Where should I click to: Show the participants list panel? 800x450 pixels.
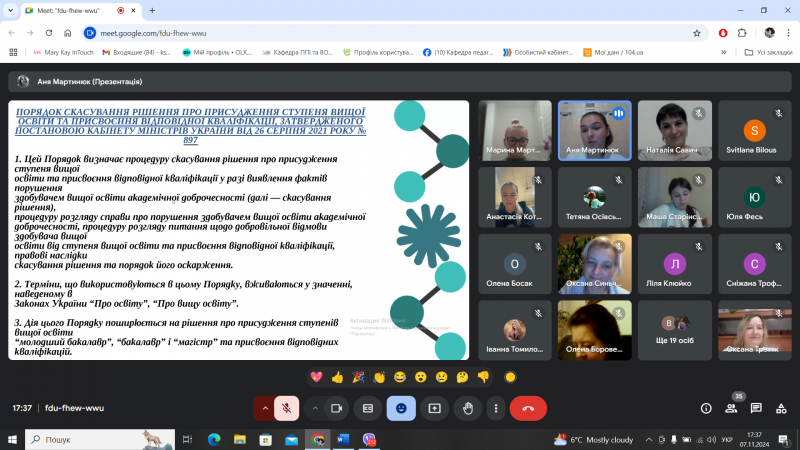(732, 408)
